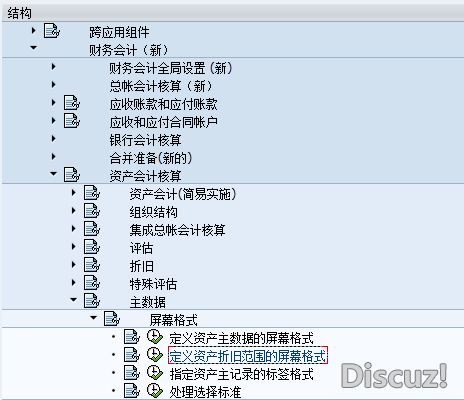The width and height of the screenshot is (464, 400).
Task: Open documentation icon for 特殊评估
Action: coord(92,283)
